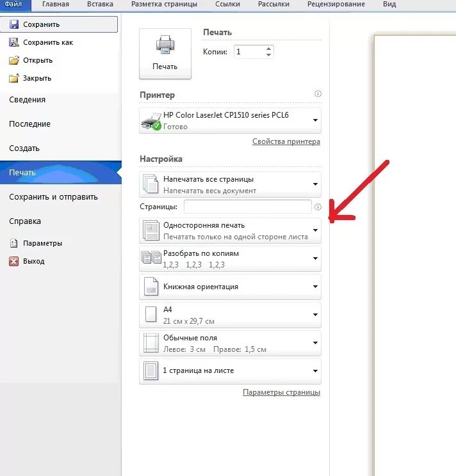
Task: Click the Свойства принтера link
Action: (x=286, y=141)
